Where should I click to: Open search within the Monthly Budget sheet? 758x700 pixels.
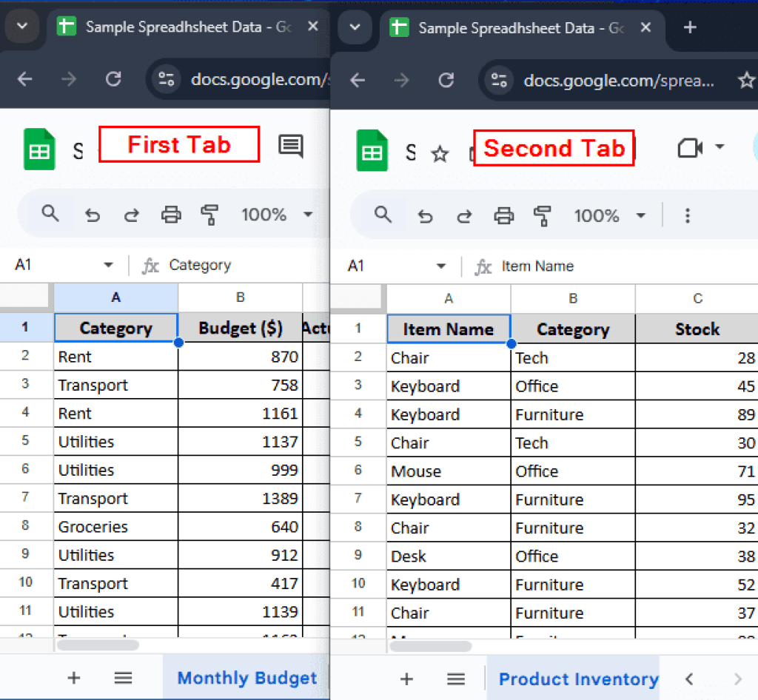[x=50, y=214]
